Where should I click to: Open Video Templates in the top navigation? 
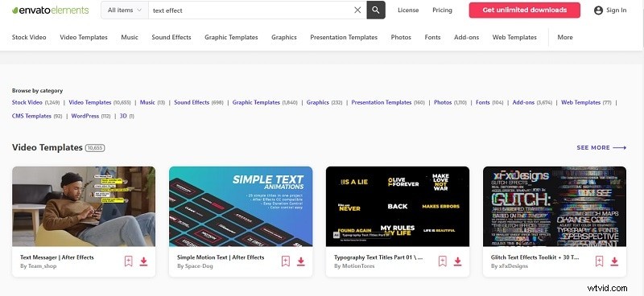coord(84,37)
